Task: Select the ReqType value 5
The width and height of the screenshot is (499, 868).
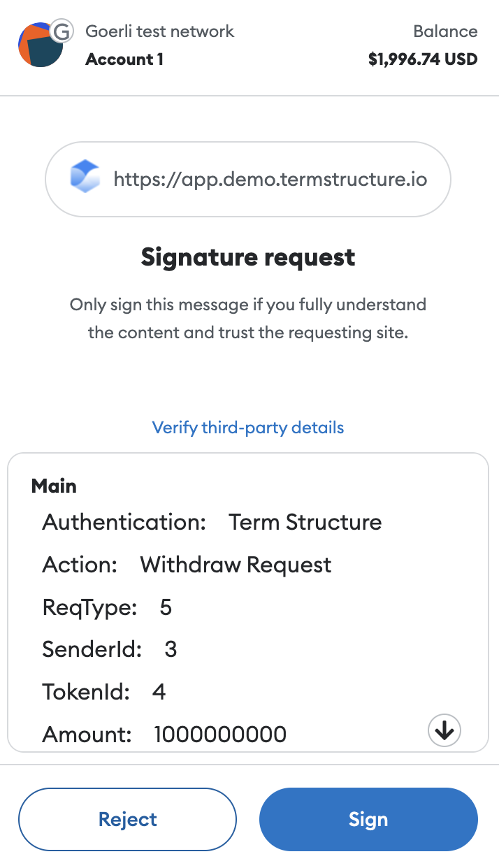Action: [166, 607]
